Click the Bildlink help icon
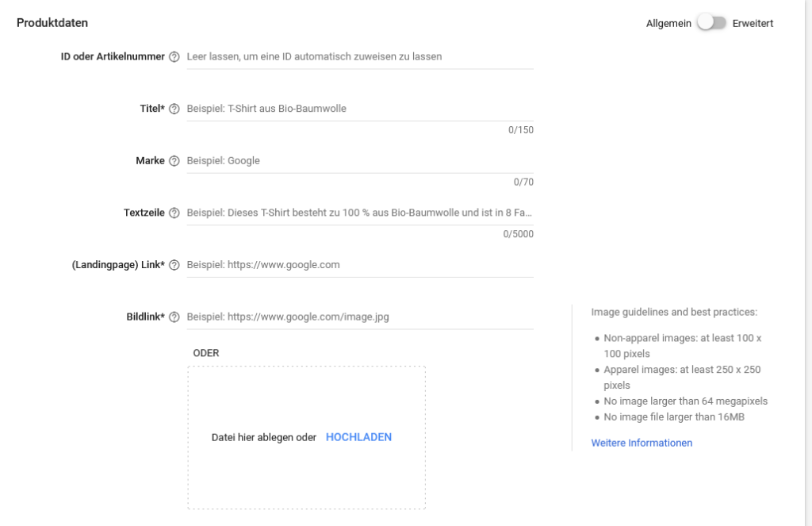This screenshot has height=526, width=812. pos(174,317)
